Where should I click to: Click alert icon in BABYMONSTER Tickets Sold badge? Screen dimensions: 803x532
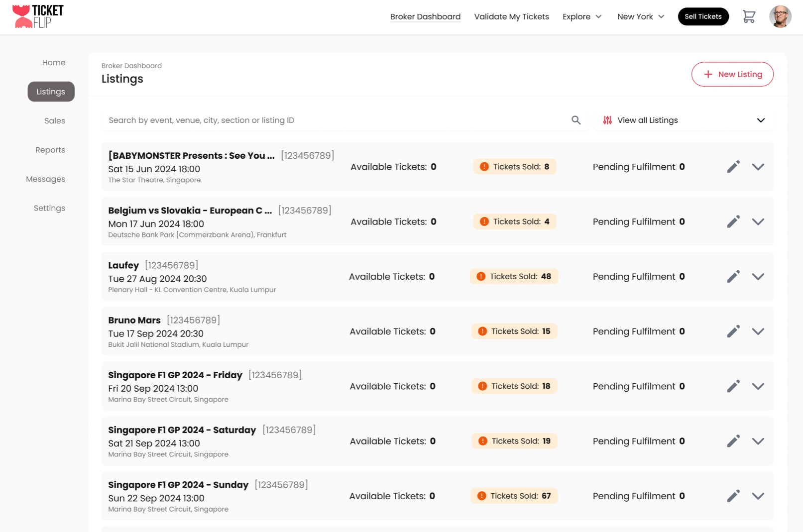[x=484, y=167]
